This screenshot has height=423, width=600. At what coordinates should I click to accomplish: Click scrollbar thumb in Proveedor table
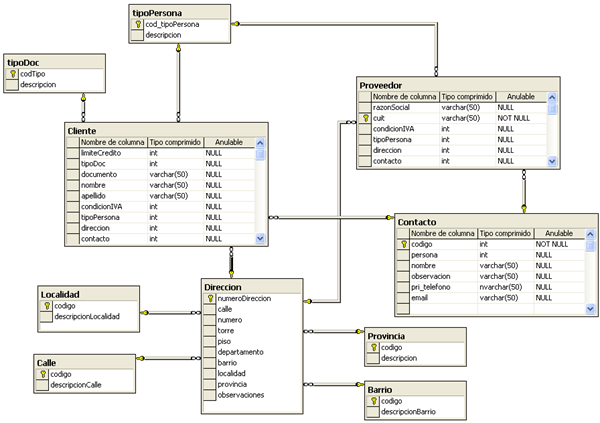(x=552, y=109)
